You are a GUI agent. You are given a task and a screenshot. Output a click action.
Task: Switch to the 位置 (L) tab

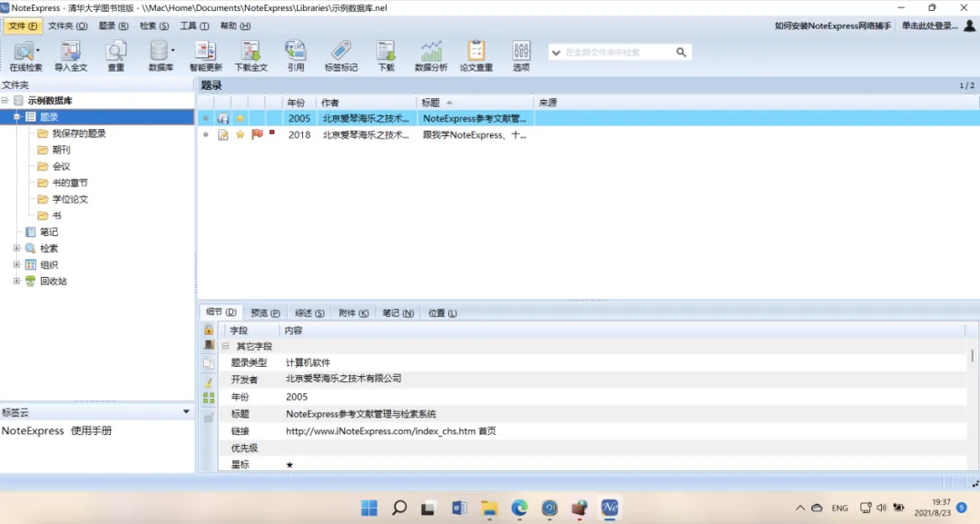(x=443, y=312)
